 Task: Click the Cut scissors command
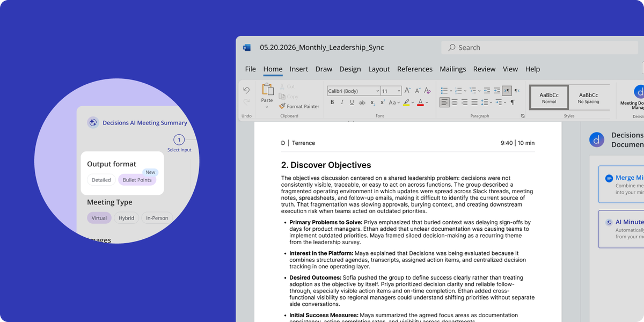pos(287,86)
